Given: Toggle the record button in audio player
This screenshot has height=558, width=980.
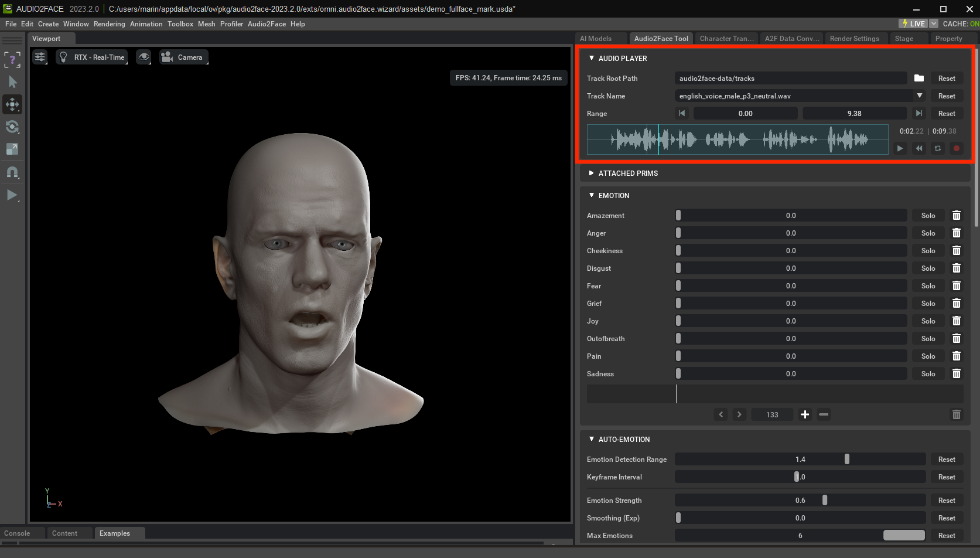Looking at the screenshot, I should (x=956, y=148).
